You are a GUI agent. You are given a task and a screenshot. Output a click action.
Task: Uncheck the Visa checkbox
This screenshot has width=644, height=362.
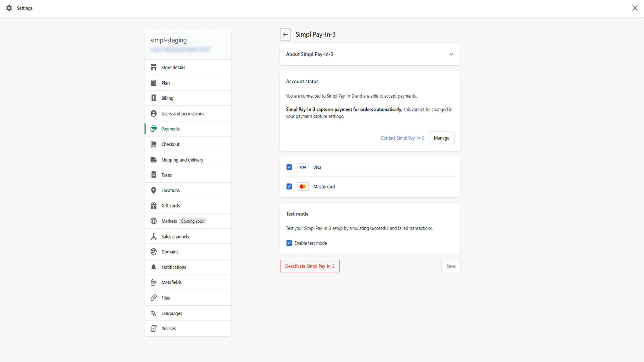click(289, 167)
